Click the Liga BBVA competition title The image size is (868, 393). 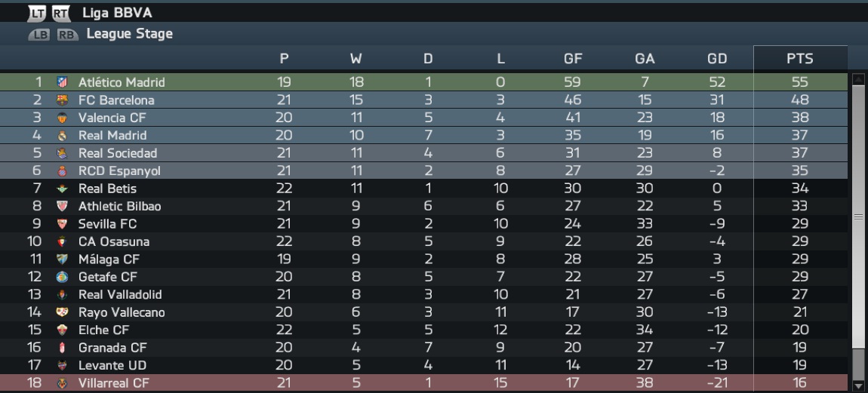tap(117, 13)
